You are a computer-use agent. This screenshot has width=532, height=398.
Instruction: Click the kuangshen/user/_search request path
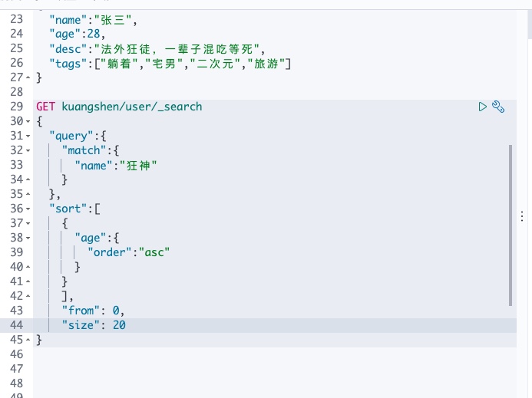click(131, 107)
